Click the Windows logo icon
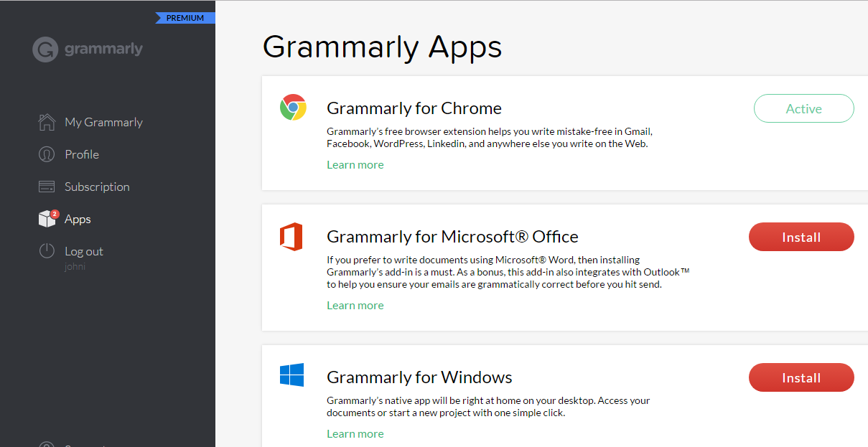This screenshot has height=447, width=868. point(291,375)
